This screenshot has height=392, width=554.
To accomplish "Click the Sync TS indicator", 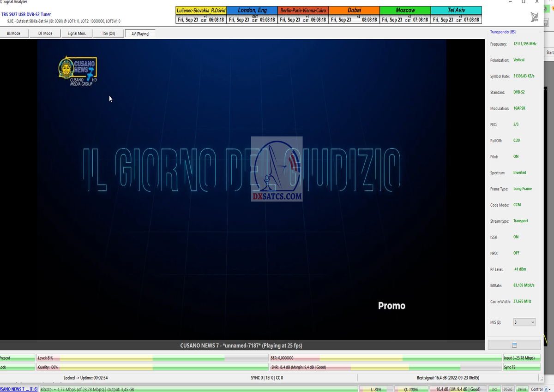I will click(x=521, y=367).
